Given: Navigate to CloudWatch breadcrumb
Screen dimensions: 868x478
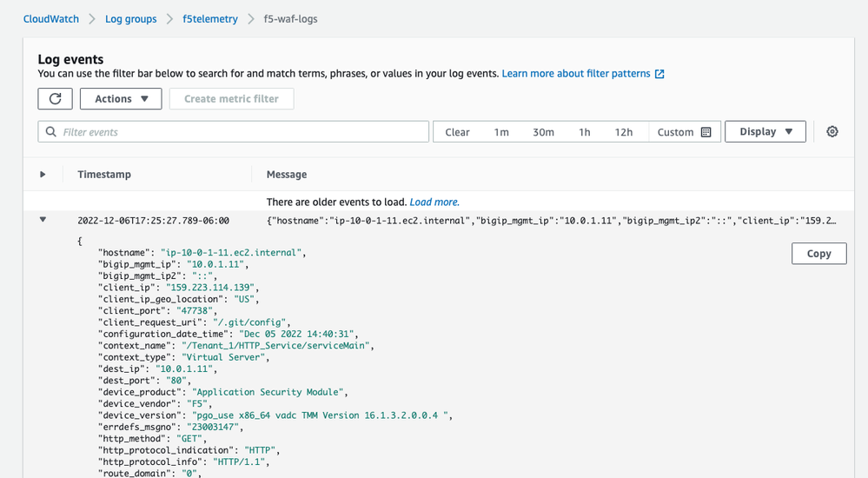Looking at the screenshot, I should (51, 18).
